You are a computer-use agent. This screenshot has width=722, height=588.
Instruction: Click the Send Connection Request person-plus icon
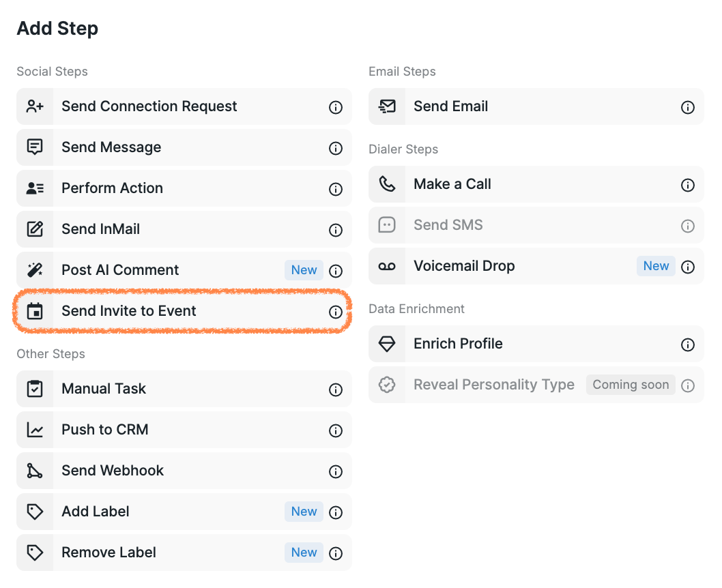point(35,106)
